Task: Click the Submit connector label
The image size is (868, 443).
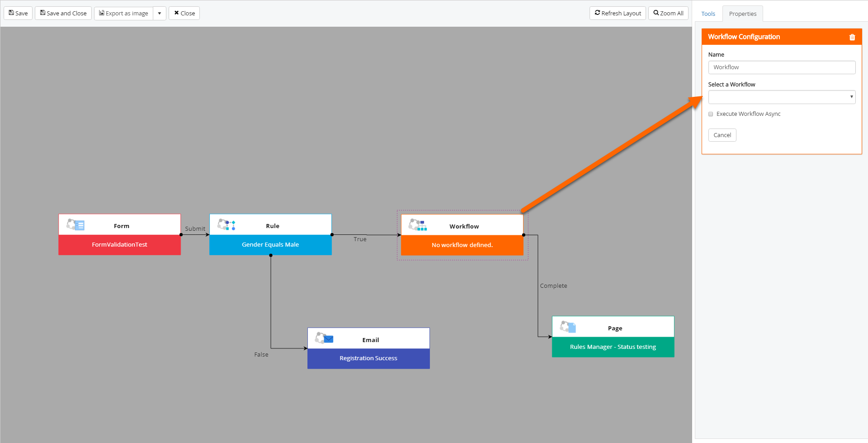Action: [x=195, y=229]
